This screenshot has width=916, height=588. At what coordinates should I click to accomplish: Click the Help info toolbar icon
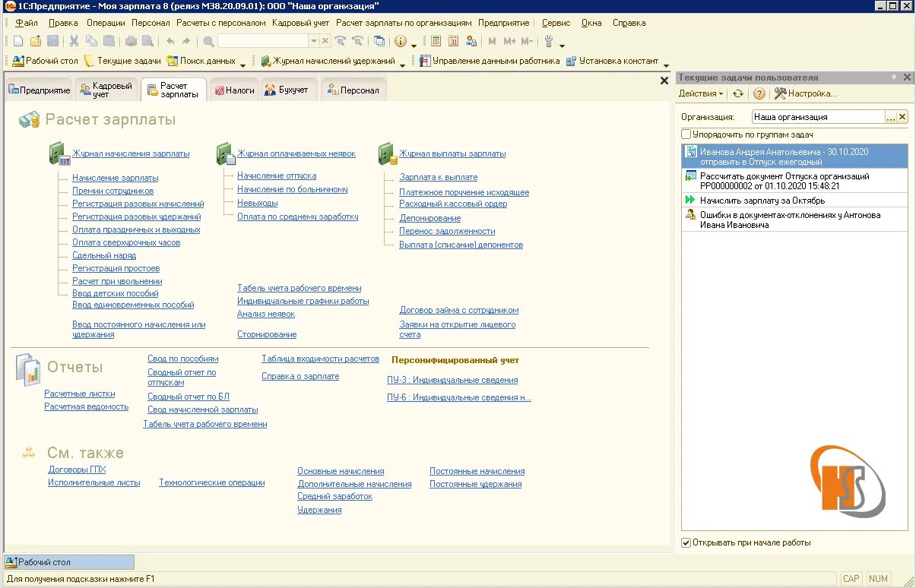click(x=401, y=41)
